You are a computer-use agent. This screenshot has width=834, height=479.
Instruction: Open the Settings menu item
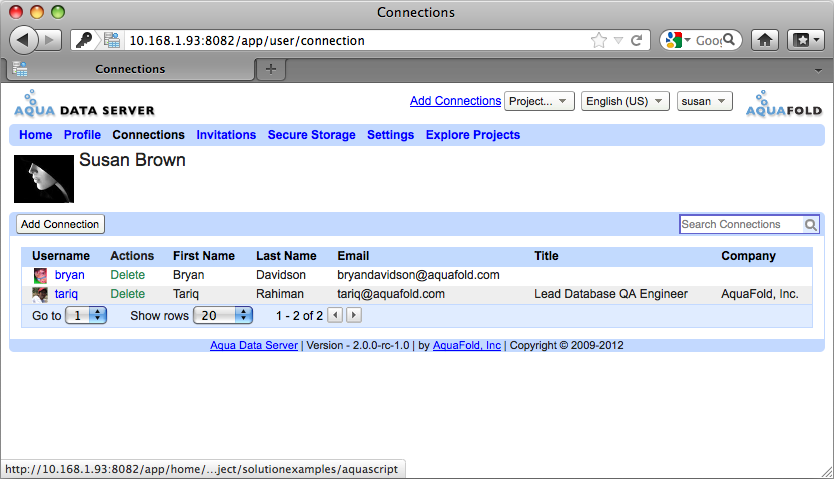390,135
